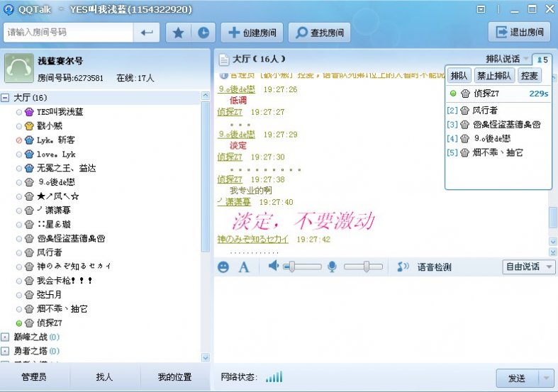Click the purple shirt icon of YES叫我浅蓝

click(29, 112)
